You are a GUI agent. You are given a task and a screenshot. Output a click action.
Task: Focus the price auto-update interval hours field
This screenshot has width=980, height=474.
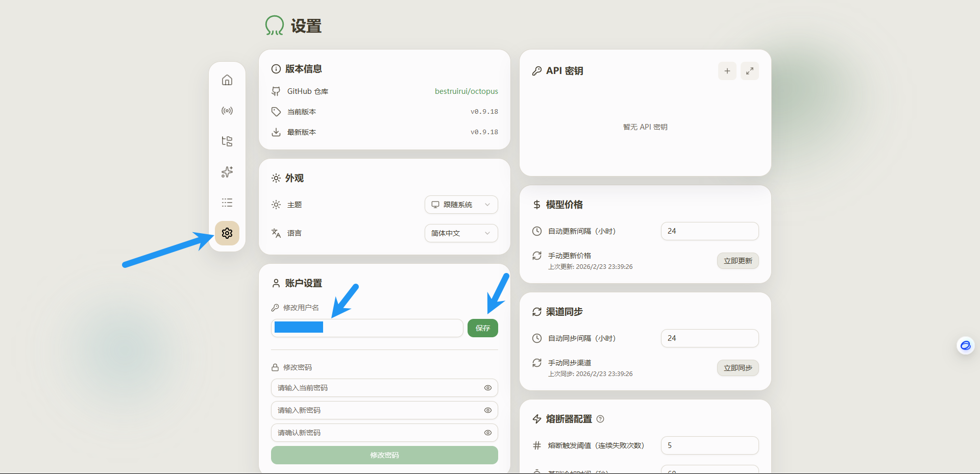709,231
